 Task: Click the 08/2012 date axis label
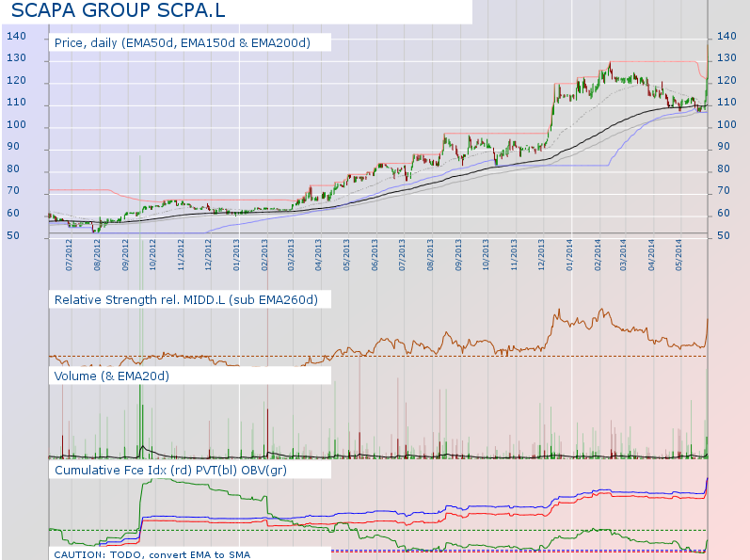pyautogui.click(x=97, y=255)
